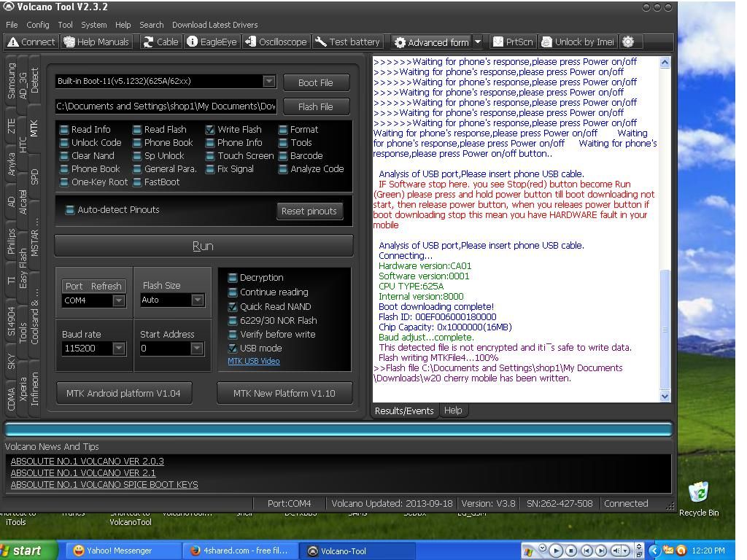Switch to 4shared.com Firefox taskbar button

tap(239, 551)
